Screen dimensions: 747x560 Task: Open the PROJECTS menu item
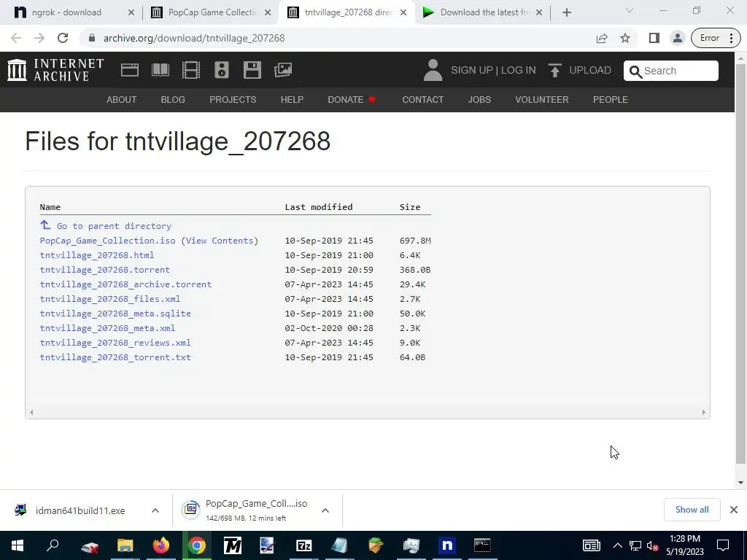(x=233, y=99)
